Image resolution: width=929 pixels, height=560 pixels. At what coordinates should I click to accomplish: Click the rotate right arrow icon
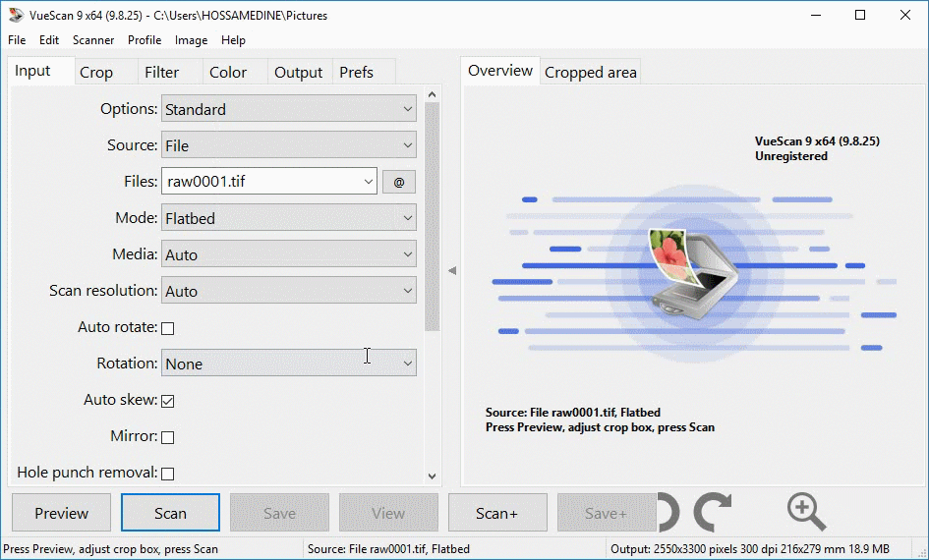pyautogui.click(x=713, y=512)
